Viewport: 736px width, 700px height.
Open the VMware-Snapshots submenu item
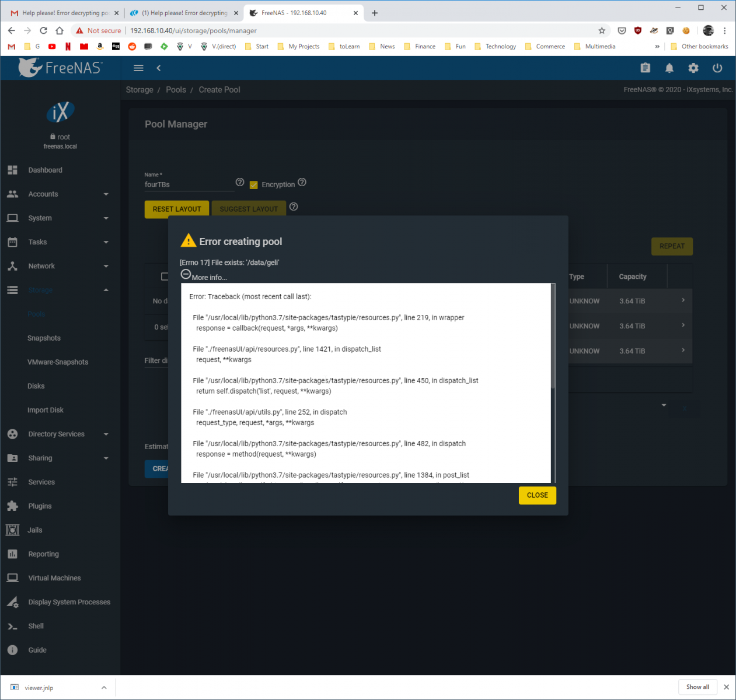click(x=58, y=362)
